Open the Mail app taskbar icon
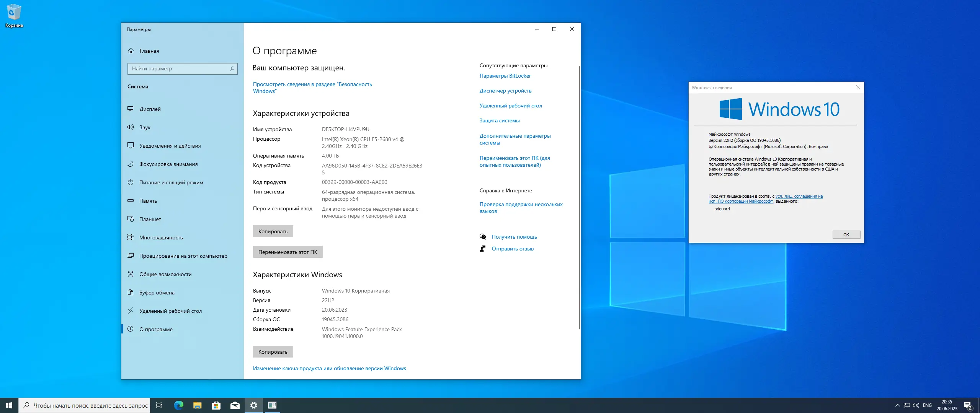Image resolution: width=980 pixels, height=413 pixels. tap(235, 405)
